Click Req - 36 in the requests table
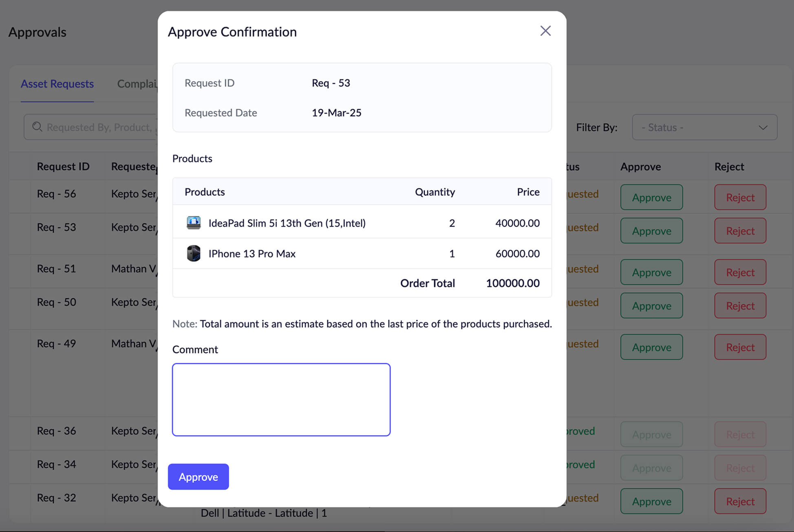Viewport: 794px width, 532px height. pos(56,431)
